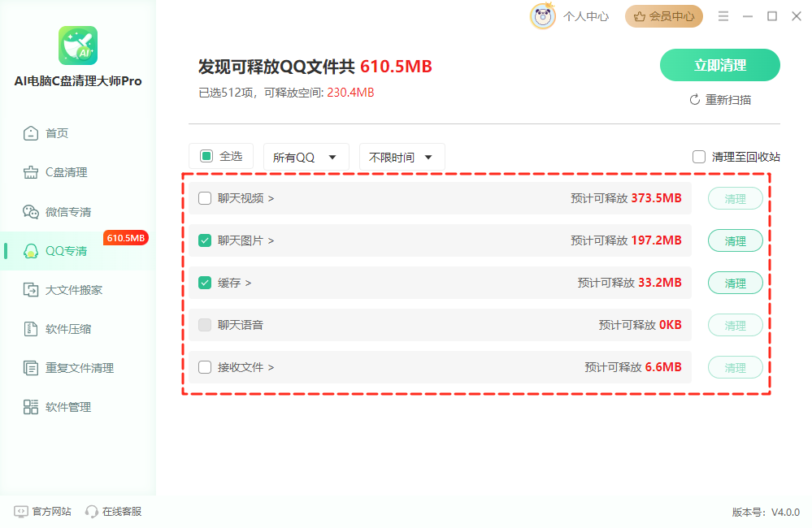Click the software management grid icon
The width and height of the screenshot is (812, 528).
[x=31, y=407]
